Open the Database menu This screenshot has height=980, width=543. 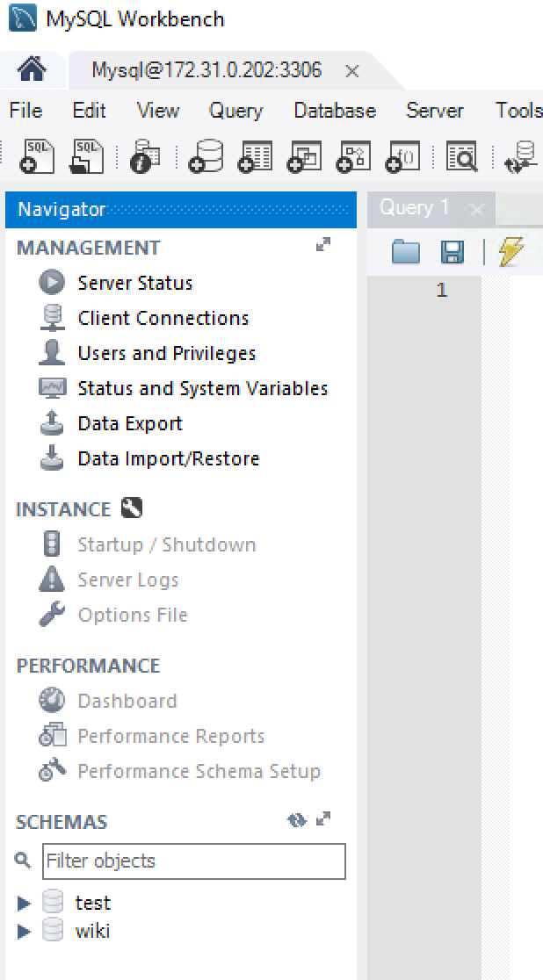(x=335, y=111)
